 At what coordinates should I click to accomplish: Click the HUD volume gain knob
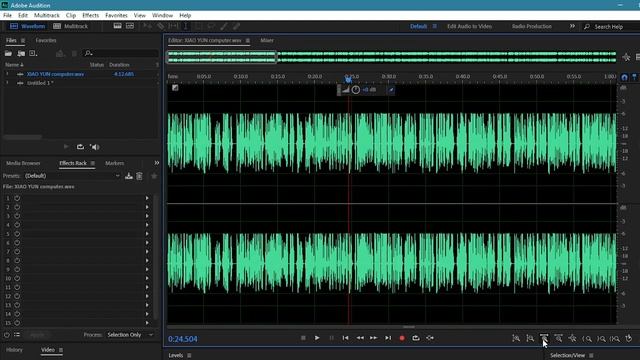pyautogui.click(x=356, y=90)
